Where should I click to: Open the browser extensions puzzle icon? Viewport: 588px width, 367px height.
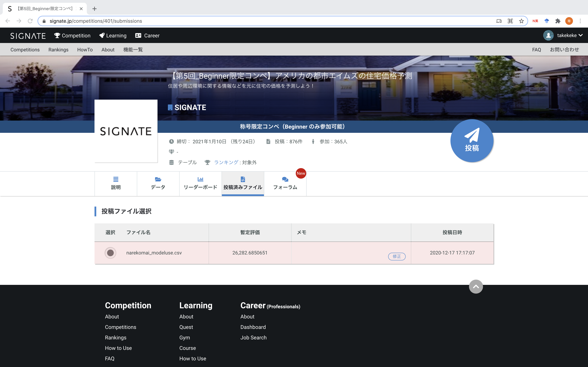[558, 21]
